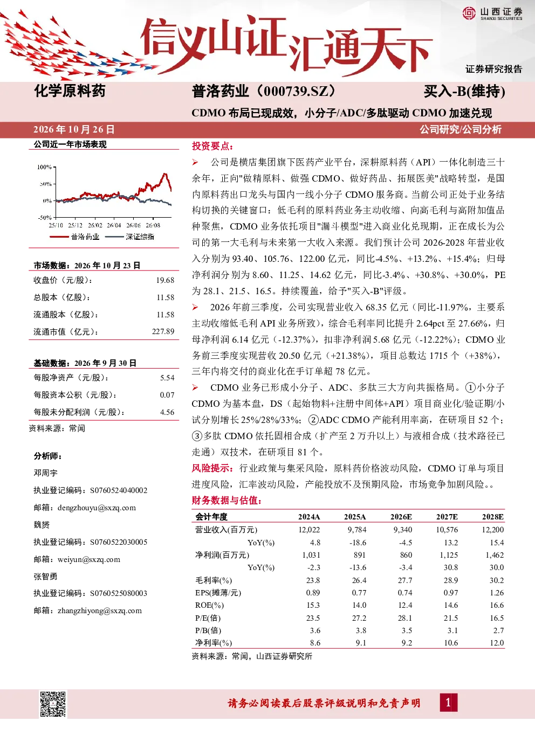Click the 化学原料药 industry heading

[x=70, y=91]
